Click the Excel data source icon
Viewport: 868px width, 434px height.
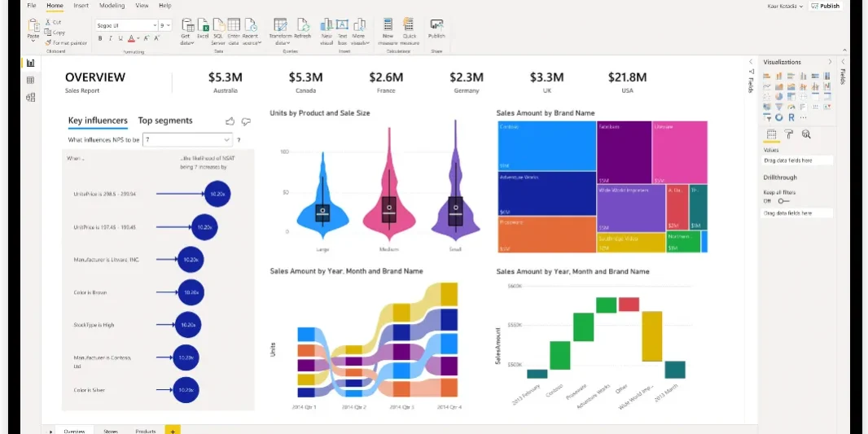coord(203,26)
